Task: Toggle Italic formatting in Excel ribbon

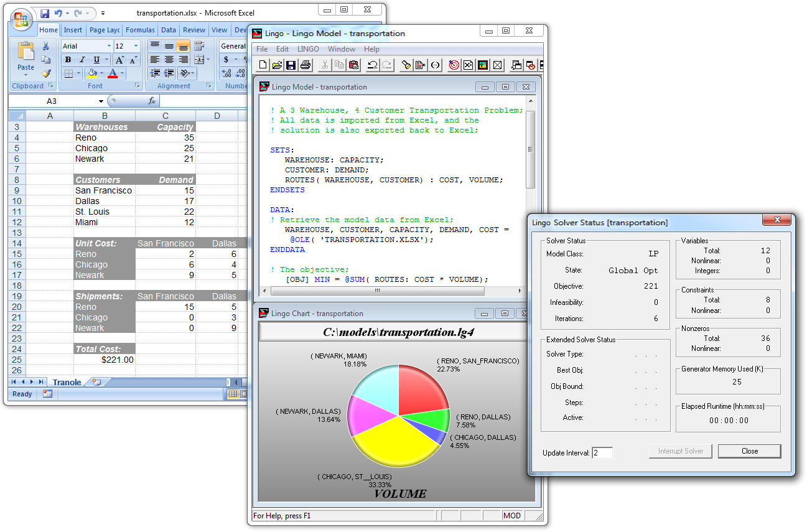Action: click(x=82, y=60)
